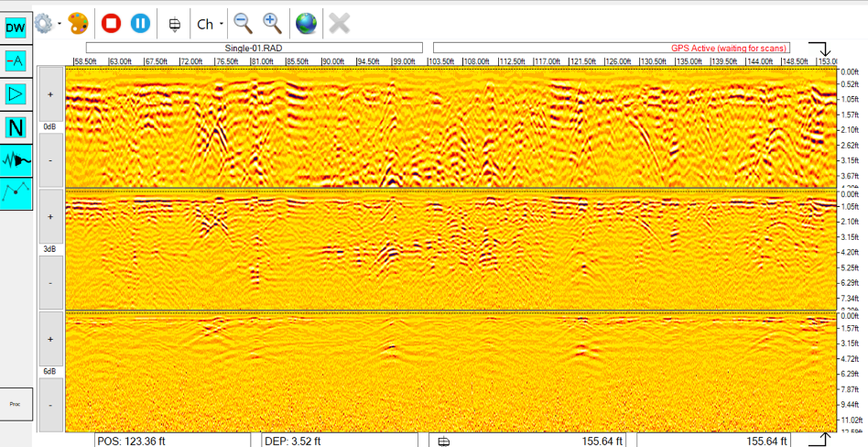Select the line graph sidebar button
The height and width of the screenshot is (447, 868).
tap(16, 193)
